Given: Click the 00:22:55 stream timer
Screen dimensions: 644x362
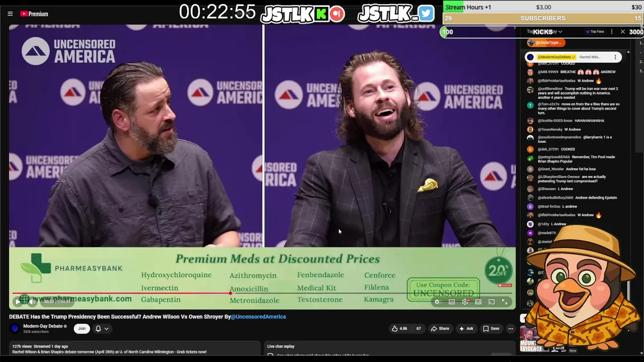Looking at the screenshot, I should point(217,12).
